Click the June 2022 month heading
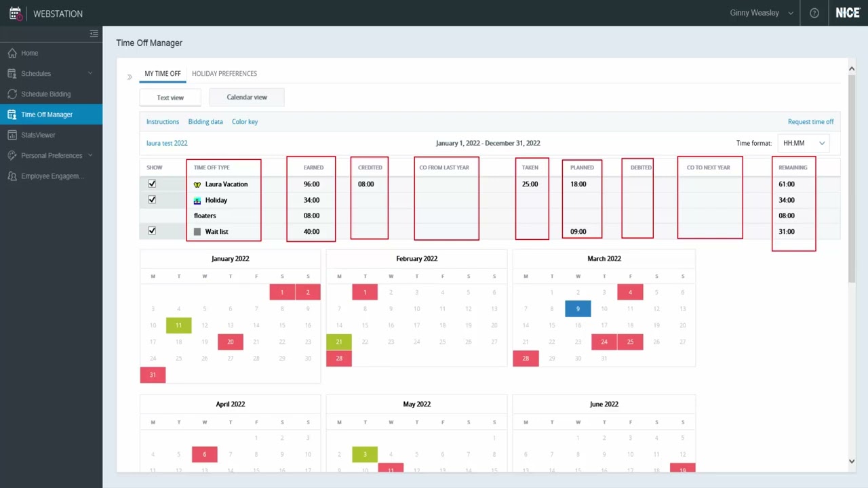868x488 pixels. [604, 404]
